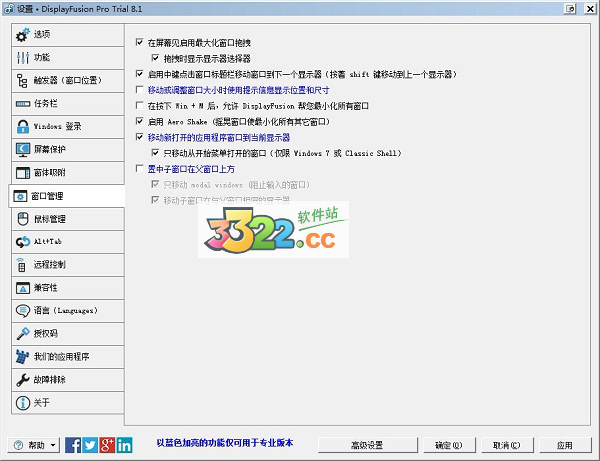Click the 任务栏 bar icon

23,104
